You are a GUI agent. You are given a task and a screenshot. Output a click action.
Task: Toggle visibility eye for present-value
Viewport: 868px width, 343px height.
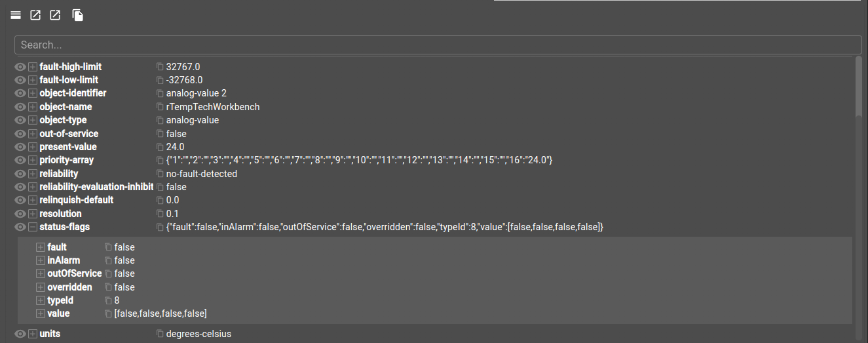(20, 147)
